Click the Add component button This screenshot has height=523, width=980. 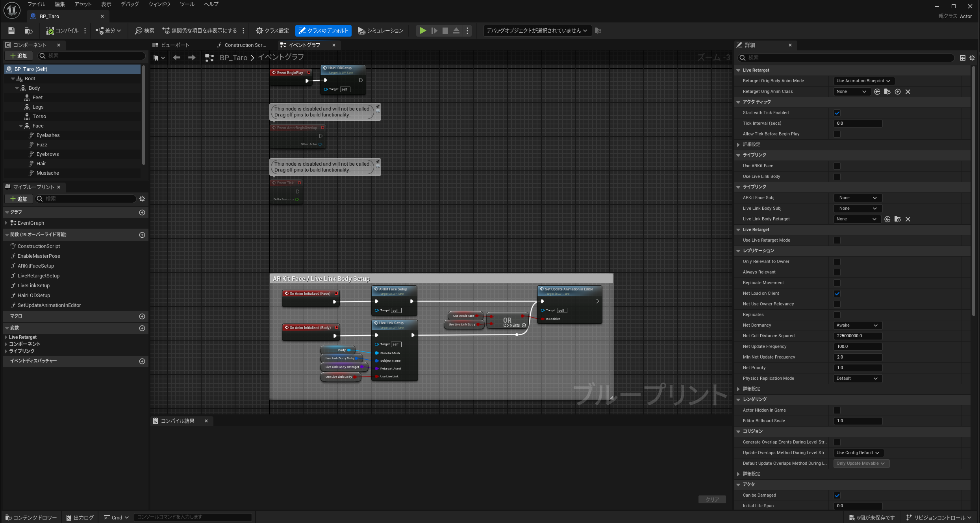click(x=19, y=56)
